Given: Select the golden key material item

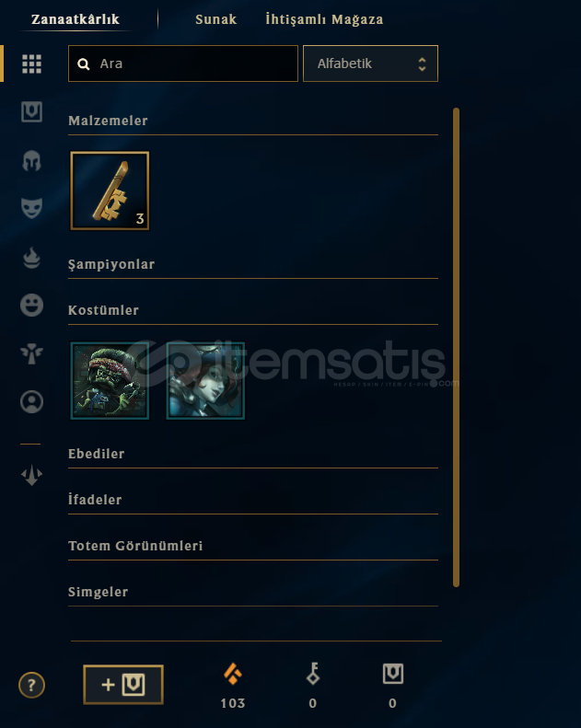Looking at the screenshot, I should [110, 191].
